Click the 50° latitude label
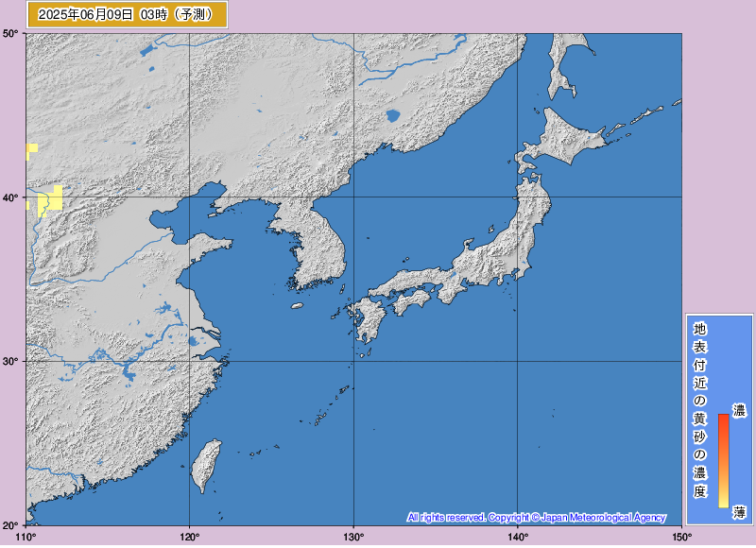This screenshot has width=756, height=548. (11, 34)
